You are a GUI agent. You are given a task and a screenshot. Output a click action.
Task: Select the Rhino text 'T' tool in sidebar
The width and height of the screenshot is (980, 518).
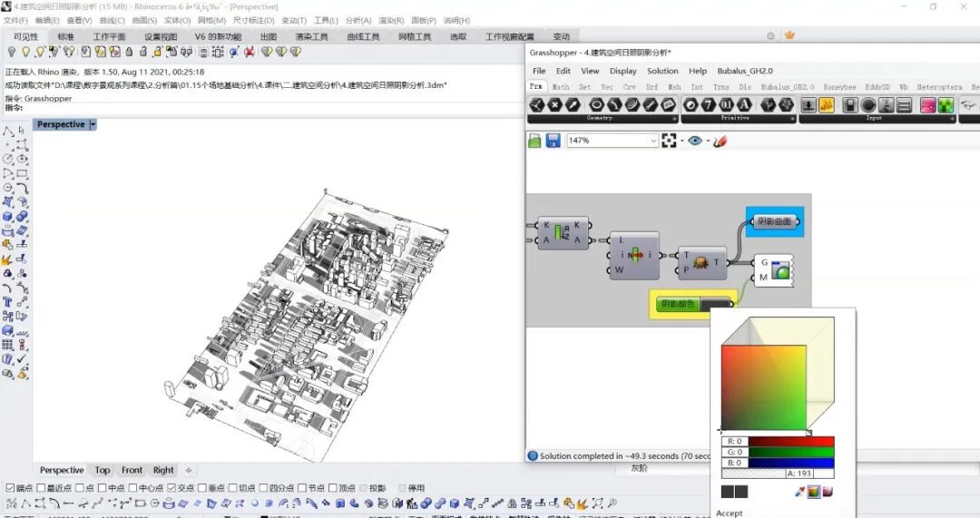coord(7,302)
